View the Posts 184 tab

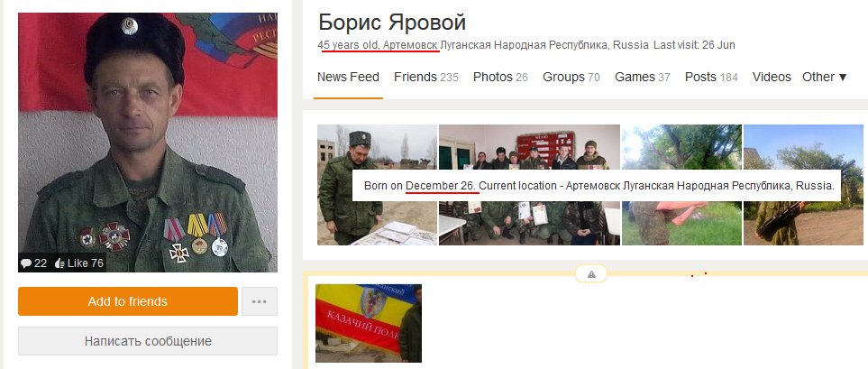(x=711, y=77)
